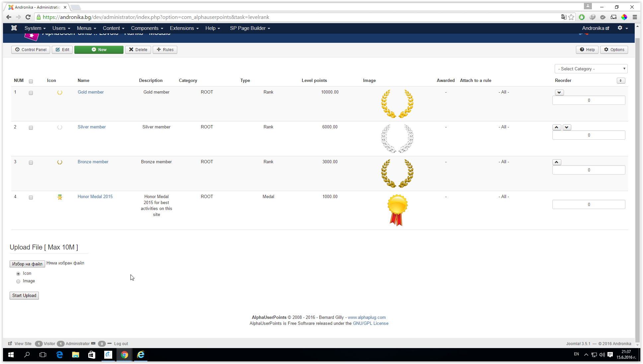Viewport: 643px width, 364px height.
Task: Click the move-down arrow for Gold member
Action: pos(559,93)
